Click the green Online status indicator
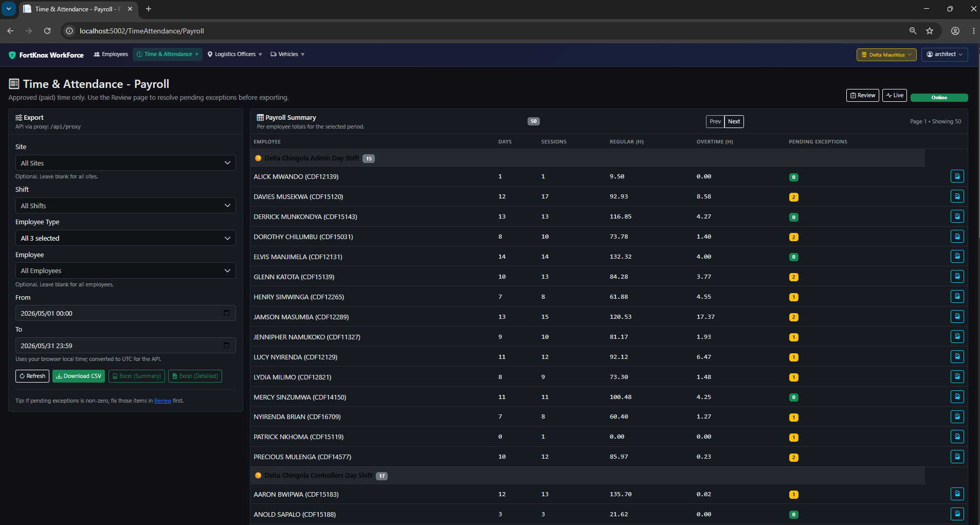 tap(939, 98)
